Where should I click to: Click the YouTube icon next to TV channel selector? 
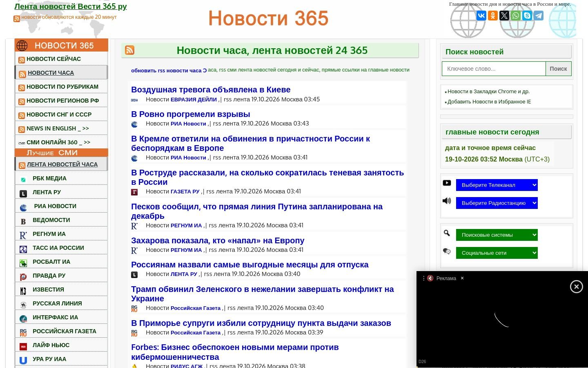[447, 183]
